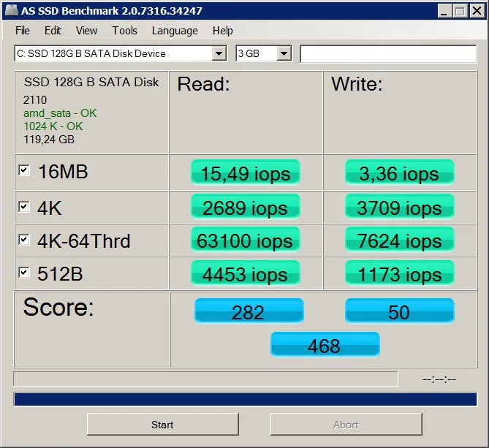The image size is (489, 448).
Task: Click the 4K-64Thrd read result 63100 iops
Action: click(246, 240)
